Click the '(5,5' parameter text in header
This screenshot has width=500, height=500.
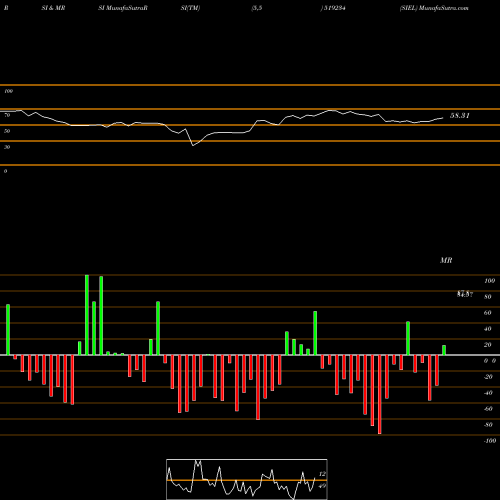[257, 8]
